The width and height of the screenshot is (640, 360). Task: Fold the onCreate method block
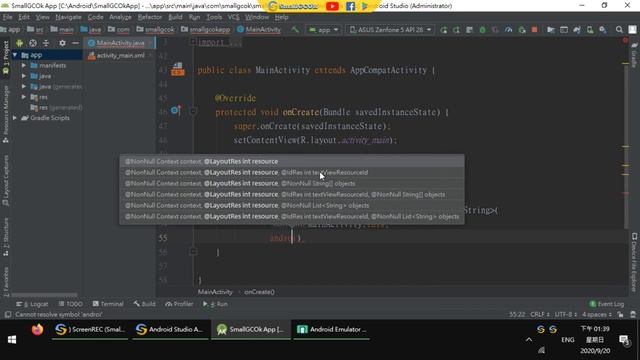(x=193, y=111)
